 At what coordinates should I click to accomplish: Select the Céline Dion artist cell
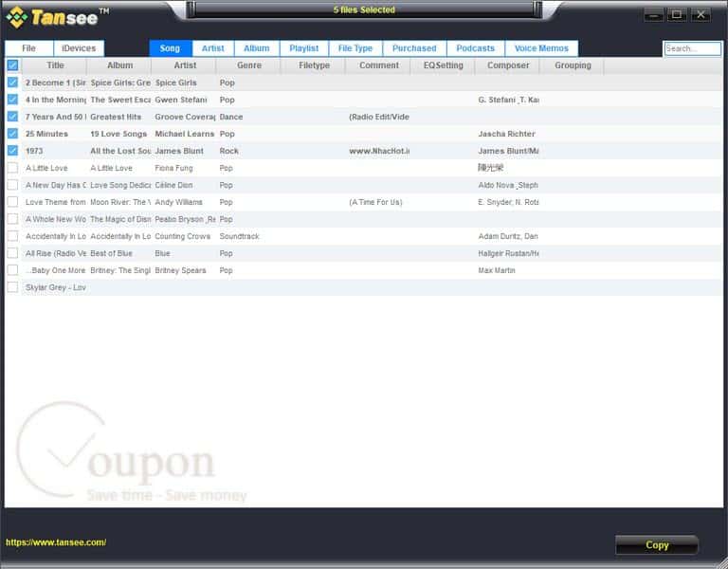[173, 185]
